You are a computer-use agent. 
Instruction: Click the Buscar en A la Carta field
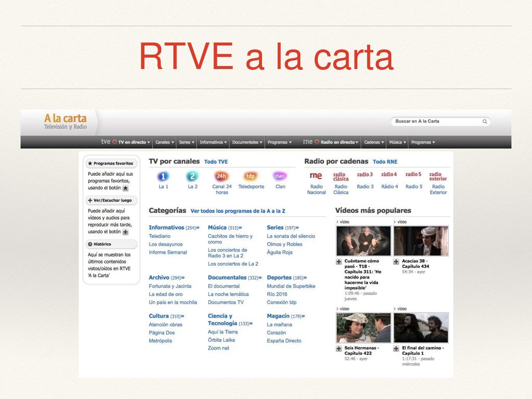441,122
